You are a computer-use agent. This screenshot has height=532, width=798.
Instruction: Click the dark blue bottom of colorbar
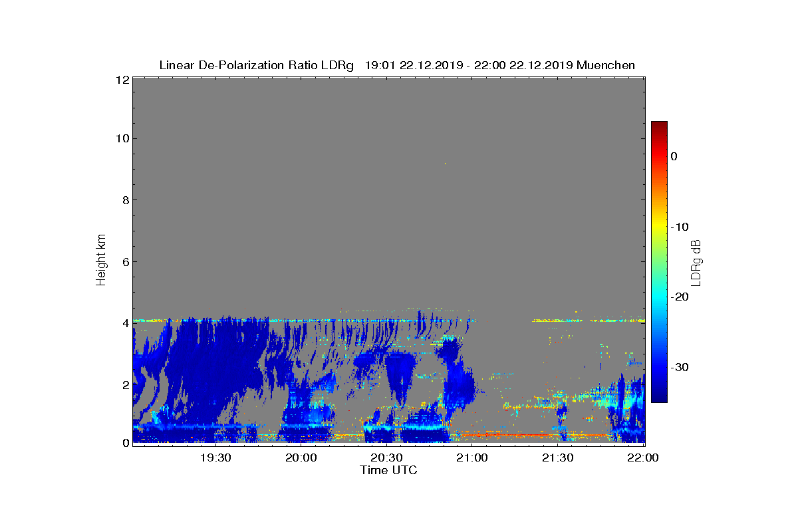[x=659, y=394]
